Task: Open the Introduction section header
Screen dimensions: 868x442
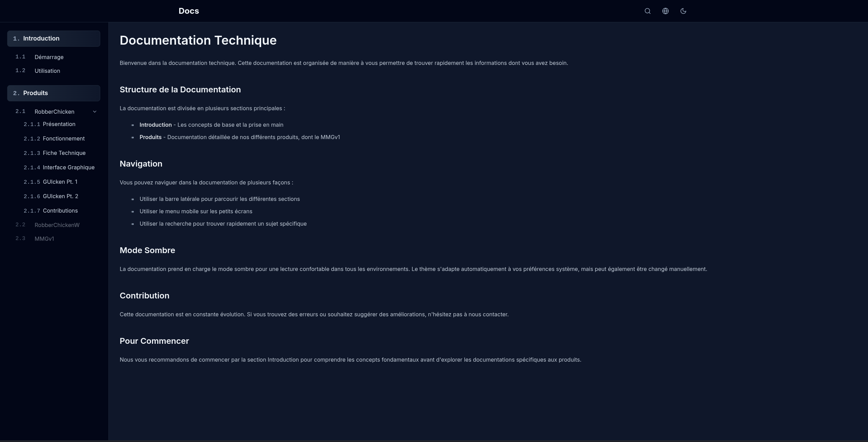Action: click(54, 38)
